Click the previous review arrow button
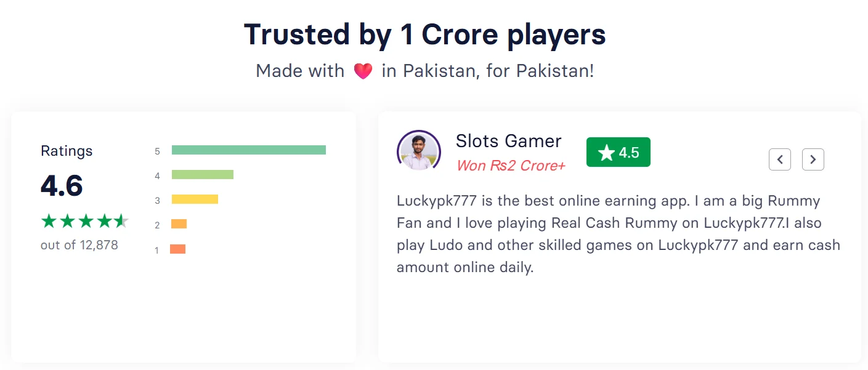This screenshot has width=868, height=370. pos(779,159)
